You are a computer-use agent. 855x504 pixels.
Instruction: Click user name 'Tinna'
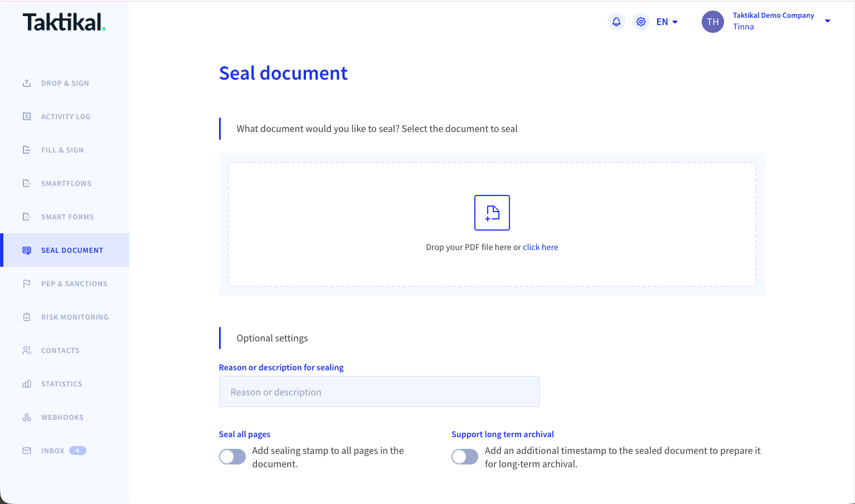(744, 27)
